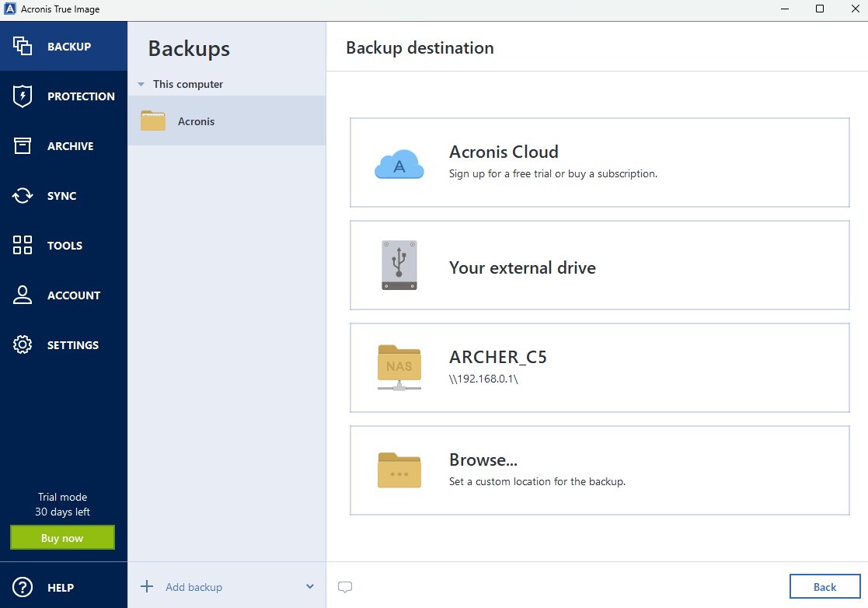This screenshot has width=868, height=608.
Task: Maximize the Acronis True Image window
Action: click(820, 9)
